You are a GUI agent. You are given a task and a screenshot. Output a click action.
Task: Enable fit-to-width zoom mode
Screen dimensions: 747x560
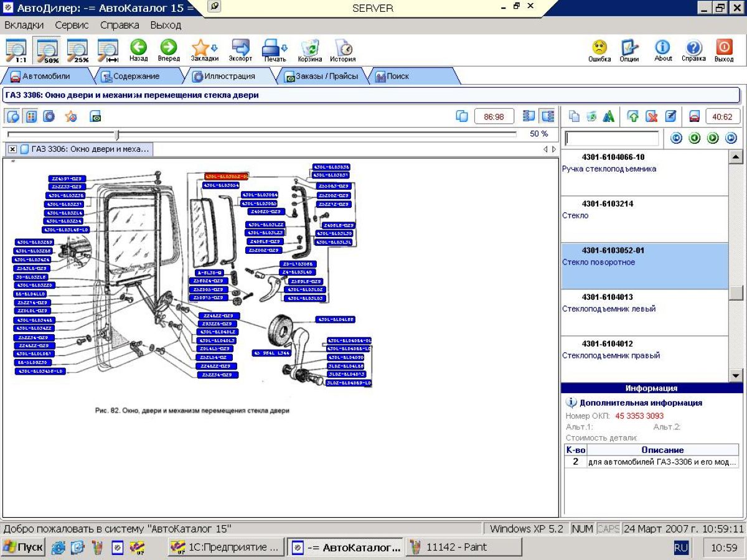click(108, 50)
